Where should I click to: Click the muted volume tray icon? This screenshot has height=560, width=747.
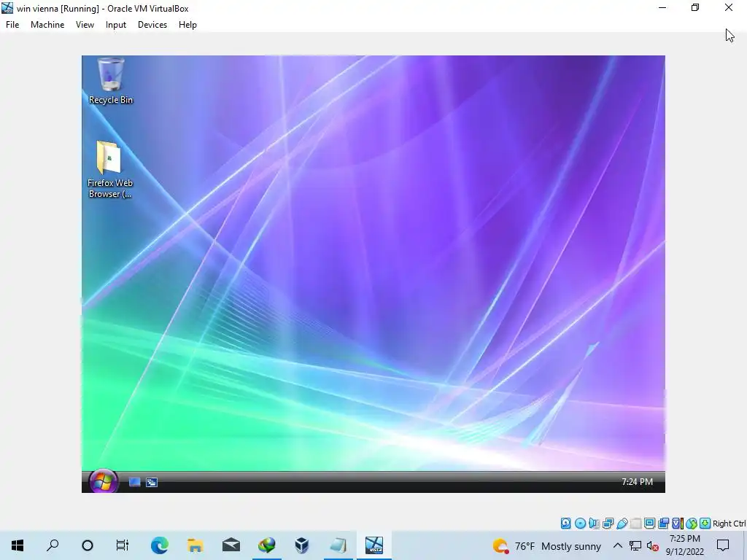(x=653, y=545)
